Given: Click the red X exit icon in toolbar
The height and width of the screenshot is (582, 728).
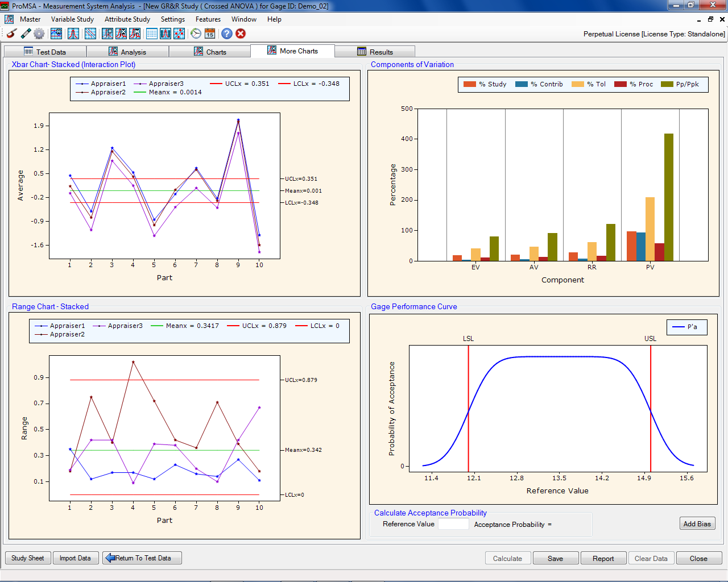Looking at the screenshot, I should [241, 34].
